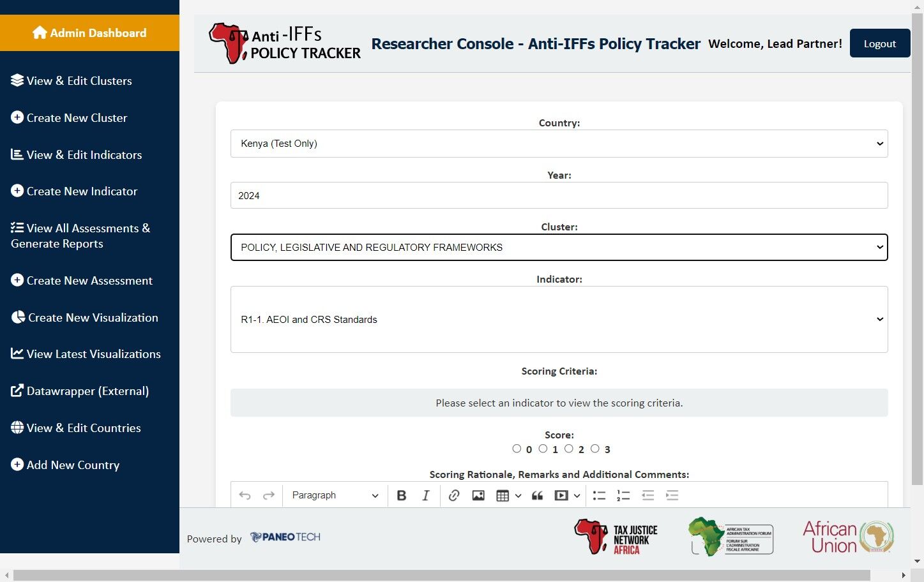The height and width of the screenshot is (582, 924).
Task: Select score 2 radio button
Action: tap(569, 449)
